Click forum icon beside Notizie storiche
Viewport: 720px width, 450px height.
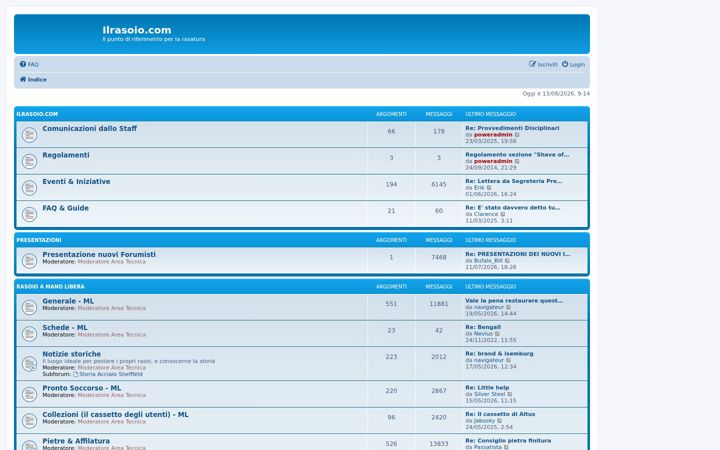(x=29, y=364)
